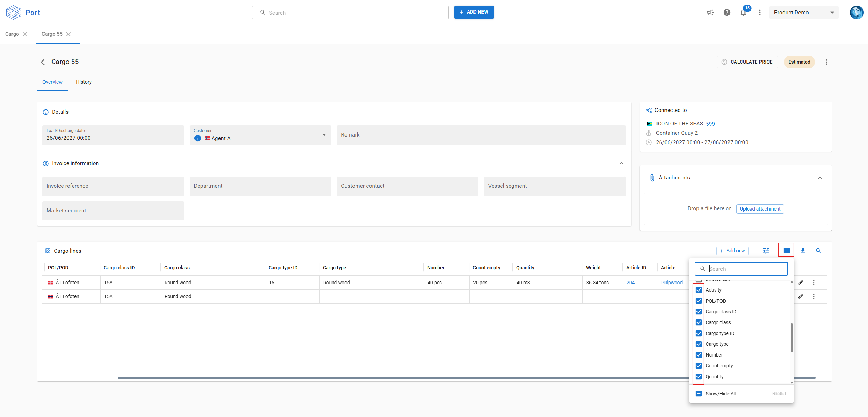Open the notifications bell icon

[x=743, y=13]
